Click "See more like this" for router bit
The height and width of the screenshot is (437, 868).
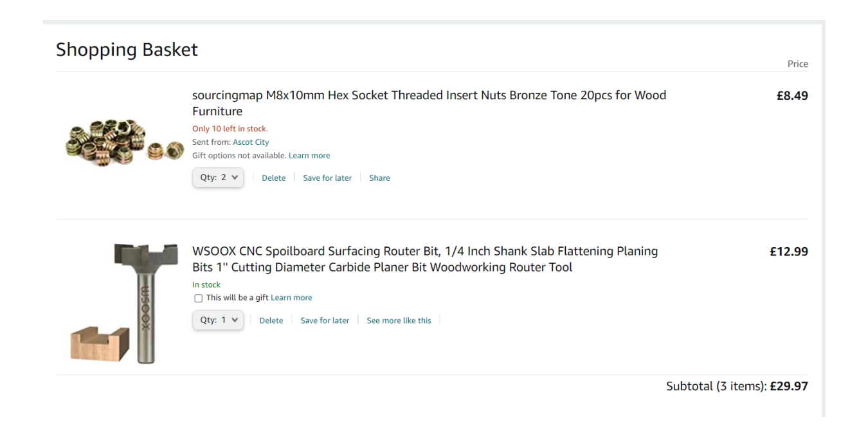399,321
